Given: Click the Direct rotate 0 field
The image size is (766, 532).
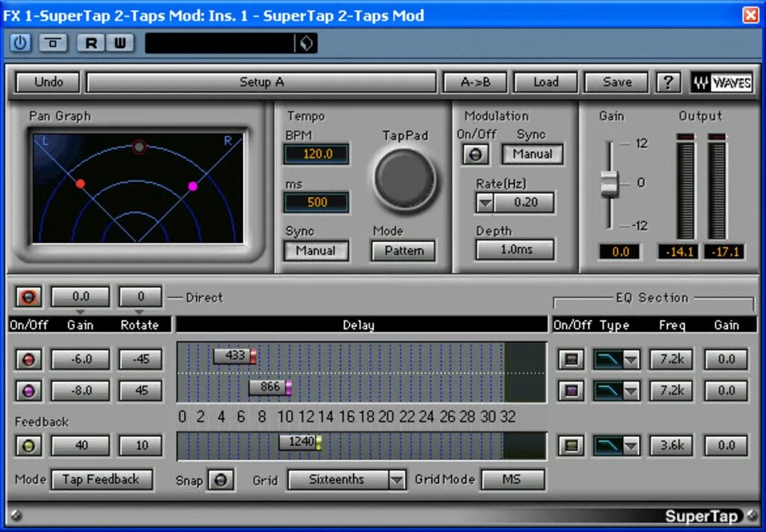Looking at the screenshot, I should point(140,297).
